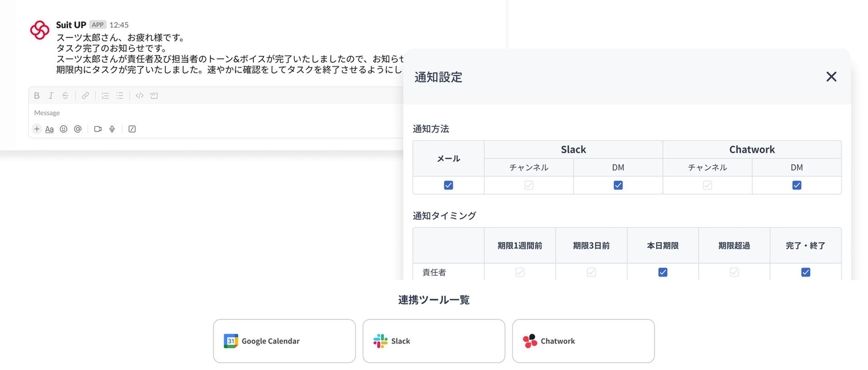Toggle bold formatting in message composer
The width and height of the screenshot is (868, 370).
37,95
